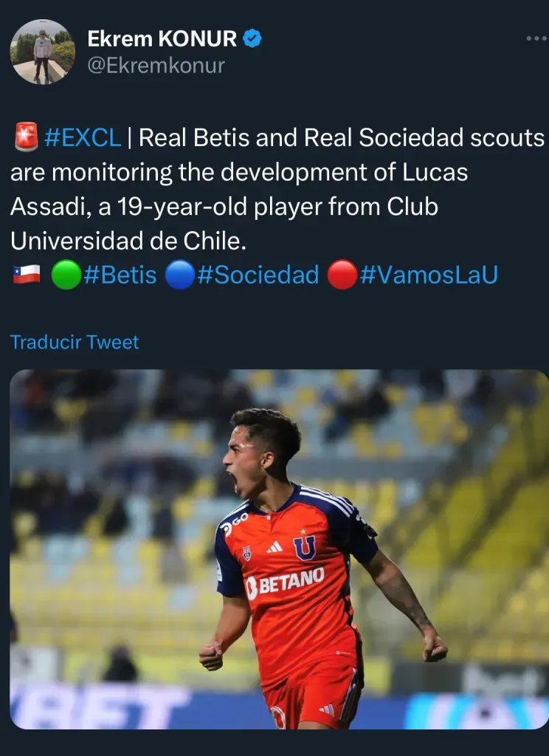
Task: Click the rotating light emoji before #EXCL
Action: [24, 137]
